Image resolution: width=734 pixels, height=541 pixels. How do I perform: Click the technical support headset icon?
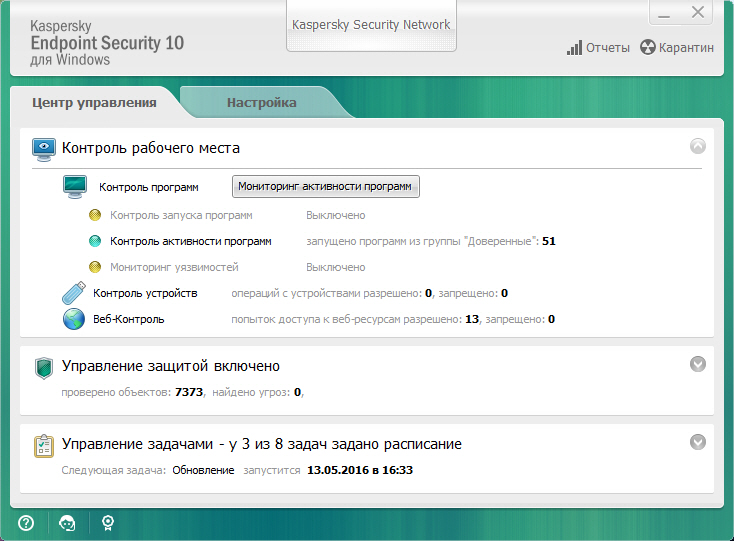[67, 522]
